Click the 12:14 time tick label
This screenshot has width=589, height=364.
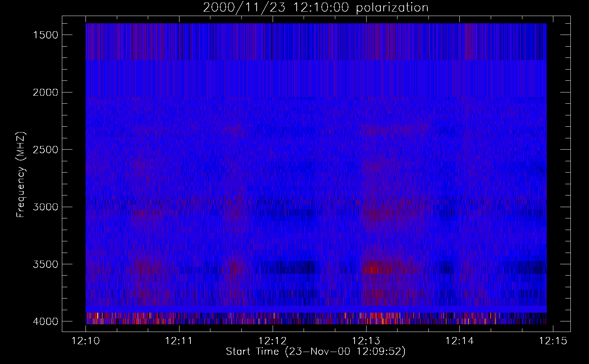tap(460, 341)
